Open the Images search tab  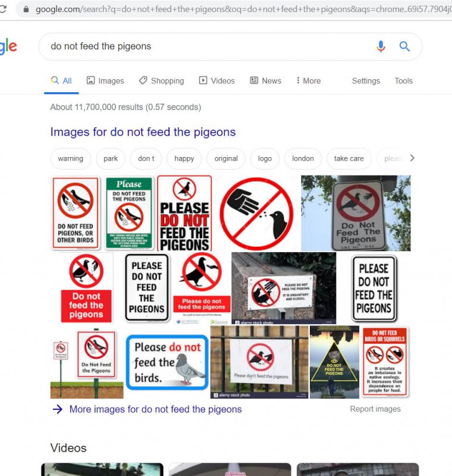click(x=105, y=81)
